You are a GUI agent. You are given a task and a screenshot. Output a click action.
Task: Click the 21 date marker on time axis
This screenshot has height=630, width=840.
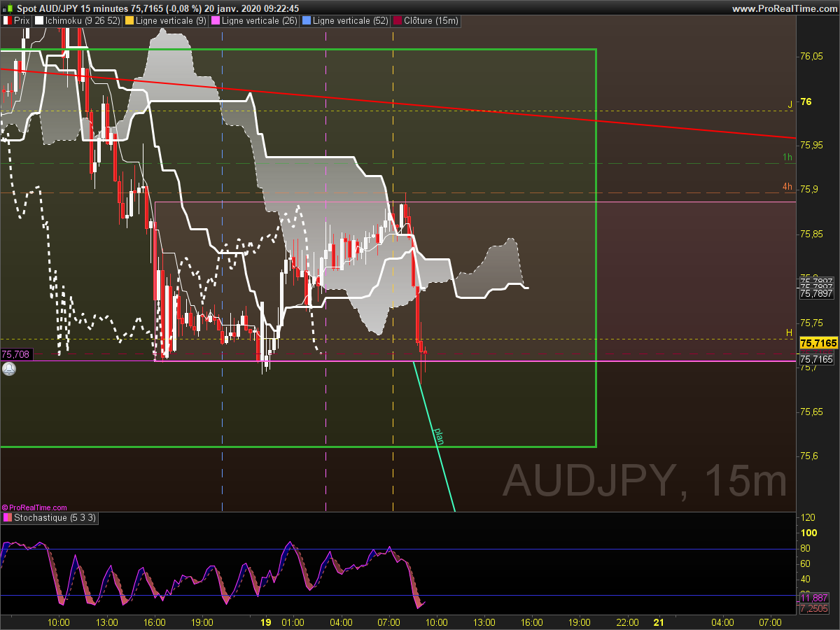coord(658,622)
